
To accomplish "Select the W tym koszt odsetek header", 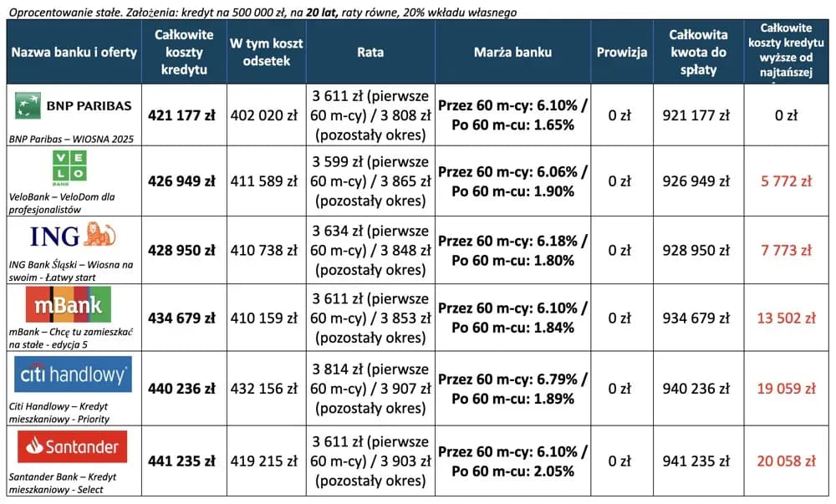I will pyautogui.click(x=266, y=52).
